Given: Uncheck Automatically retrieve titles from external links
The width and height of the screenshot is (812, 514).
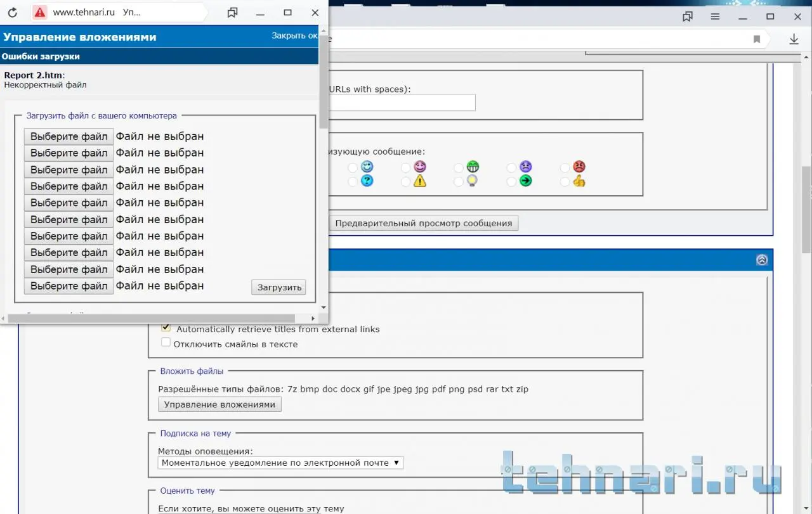Looking at the screenshot, I should point(166,328).
